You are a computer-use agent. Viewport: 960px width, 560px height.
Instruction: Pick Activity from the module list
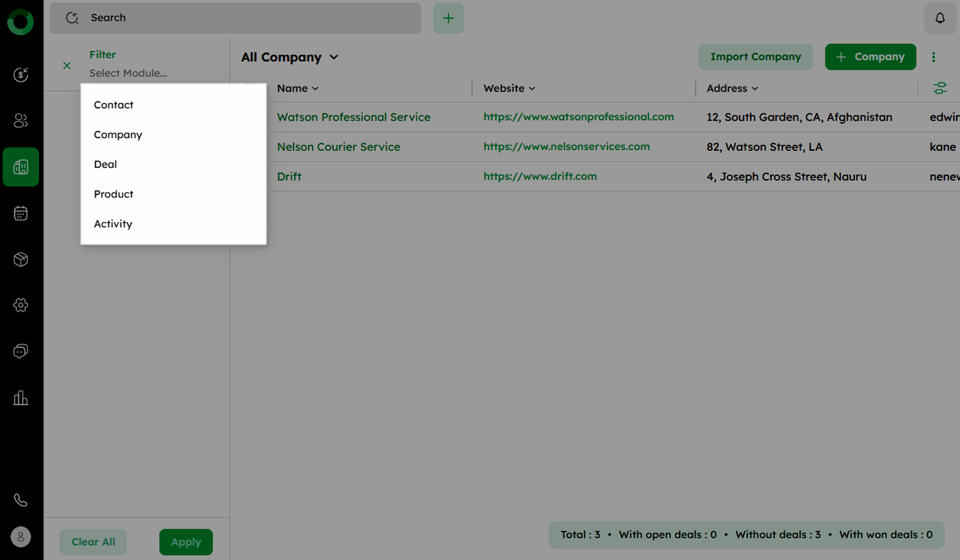(x=113, y=223)
